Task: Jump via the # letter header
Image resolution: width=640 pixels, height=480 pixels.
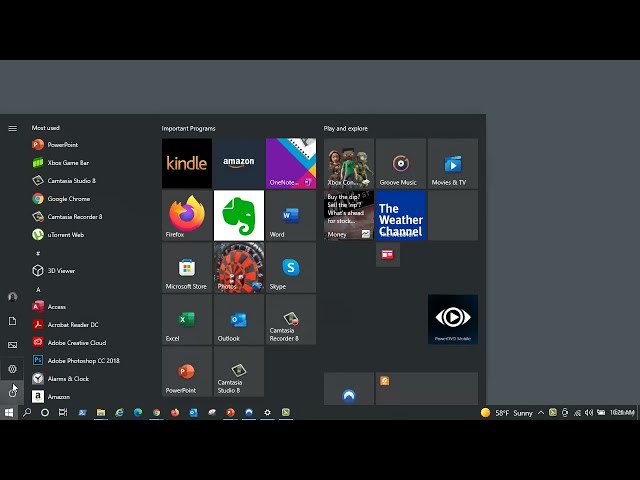Action: pyautogui.click(x=38, y=253)
